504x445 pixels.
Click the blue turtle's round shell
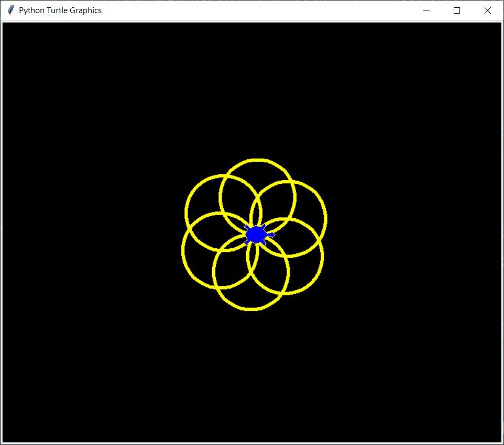[x=256, y=235]
